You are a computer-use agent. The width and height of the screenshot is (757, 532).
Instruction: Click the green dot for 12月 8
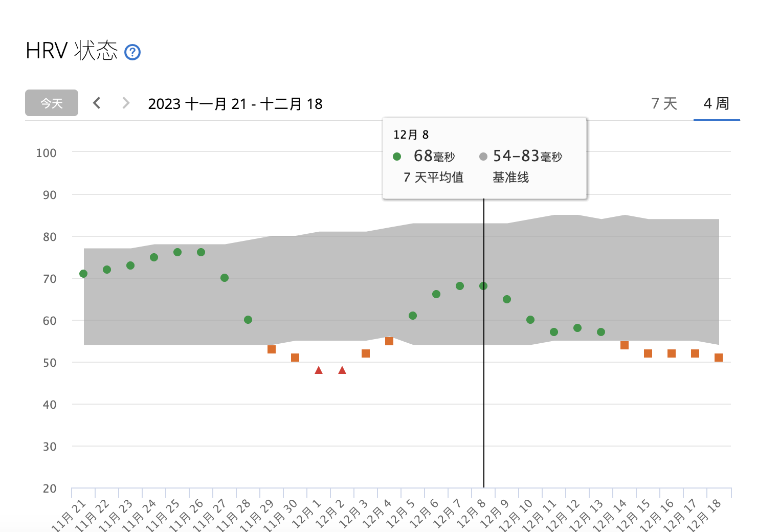(483, 286)
